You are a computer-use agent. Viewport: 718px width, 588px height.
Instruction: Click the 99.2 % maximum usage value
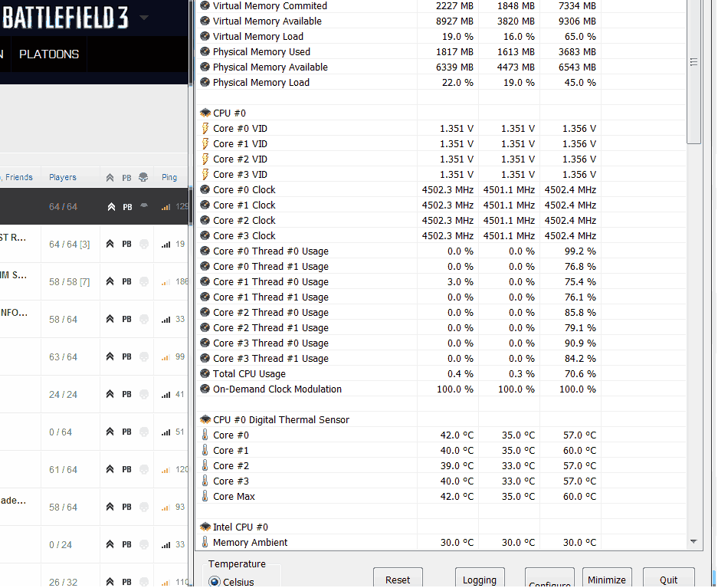tap(580, 251)
